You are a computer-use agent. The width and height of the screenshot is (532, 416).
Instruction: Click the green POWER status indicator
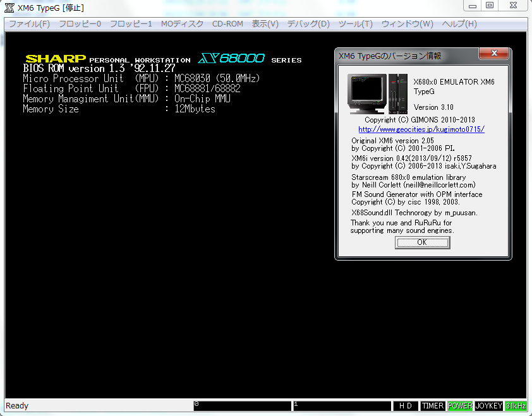(x=460, y=406)
